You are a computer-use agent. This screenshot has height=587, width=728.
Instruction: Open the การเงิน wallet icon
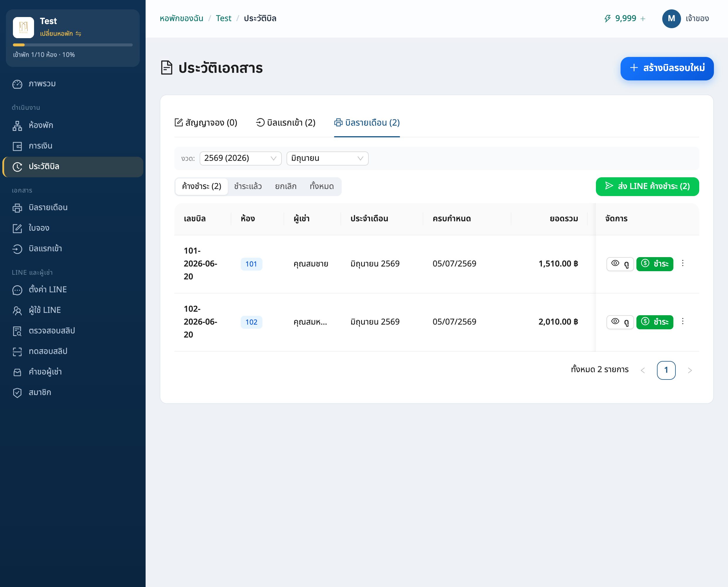(x=17, y=146)
